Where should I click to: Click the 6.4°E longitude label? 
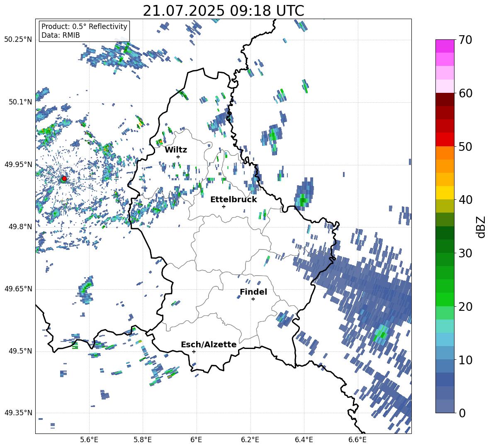tap(304, 440)
